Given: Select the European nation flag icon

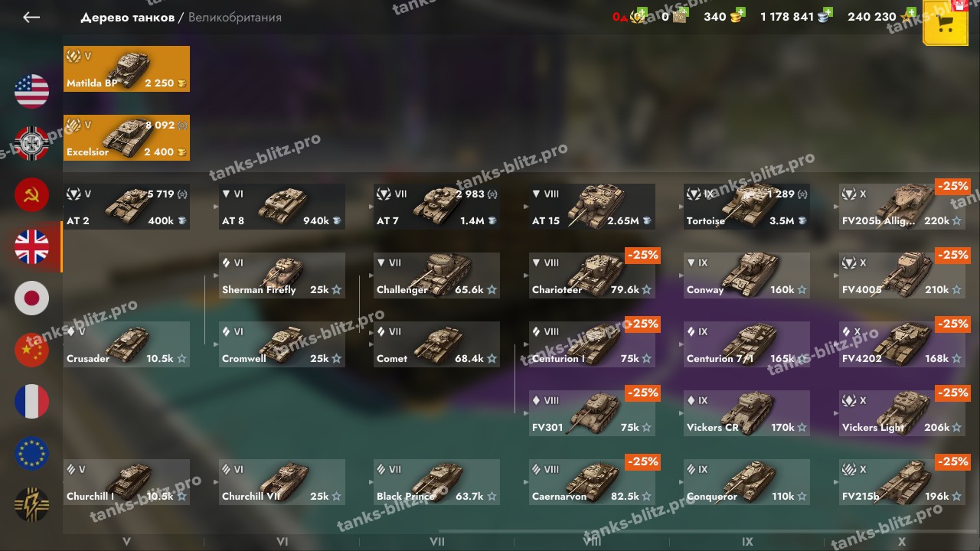Looking at the screenshot, I should coord(31,453).
